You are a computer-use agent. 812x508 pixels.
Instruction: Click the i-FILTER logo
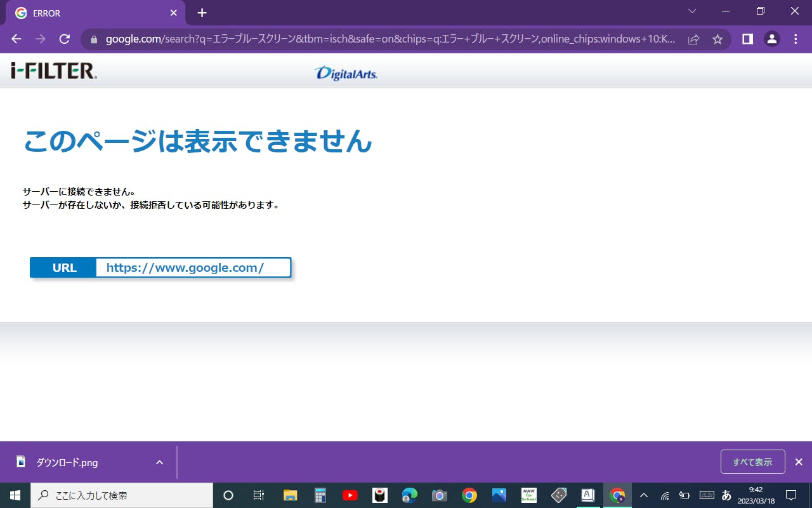coord(54,70)
